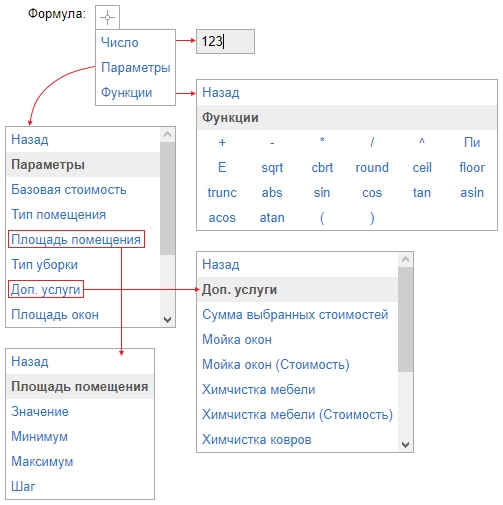
Task: Choose Площадь помещения parameter
Action: pos(76,239)
